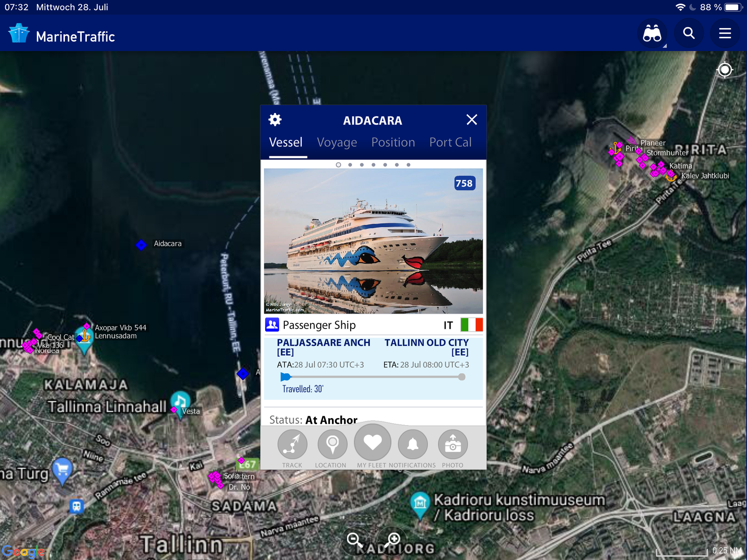Zoom in the map

393,540
